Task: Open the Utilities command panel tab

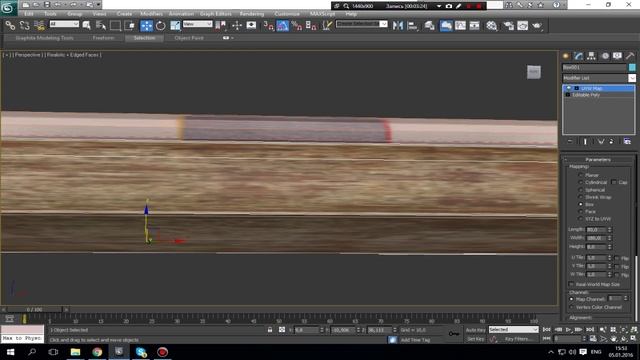Action: (630, 56)
